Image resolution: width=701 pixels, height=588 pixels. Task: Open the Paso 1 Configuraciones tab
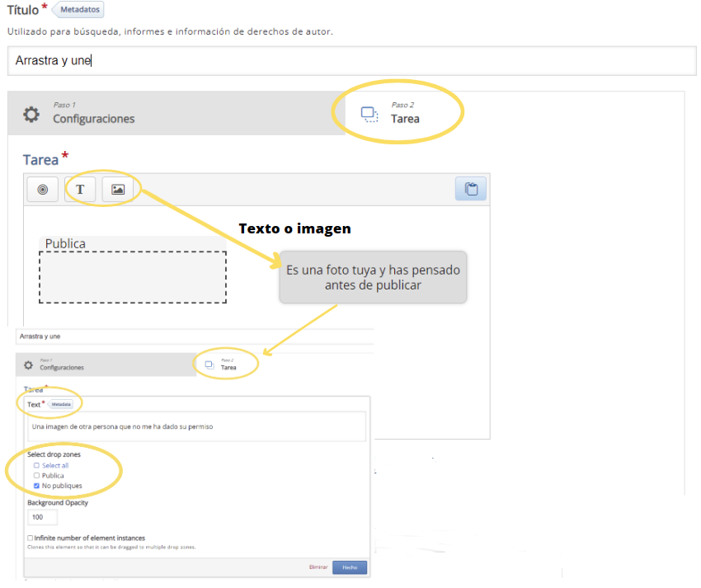coord(93,114)
